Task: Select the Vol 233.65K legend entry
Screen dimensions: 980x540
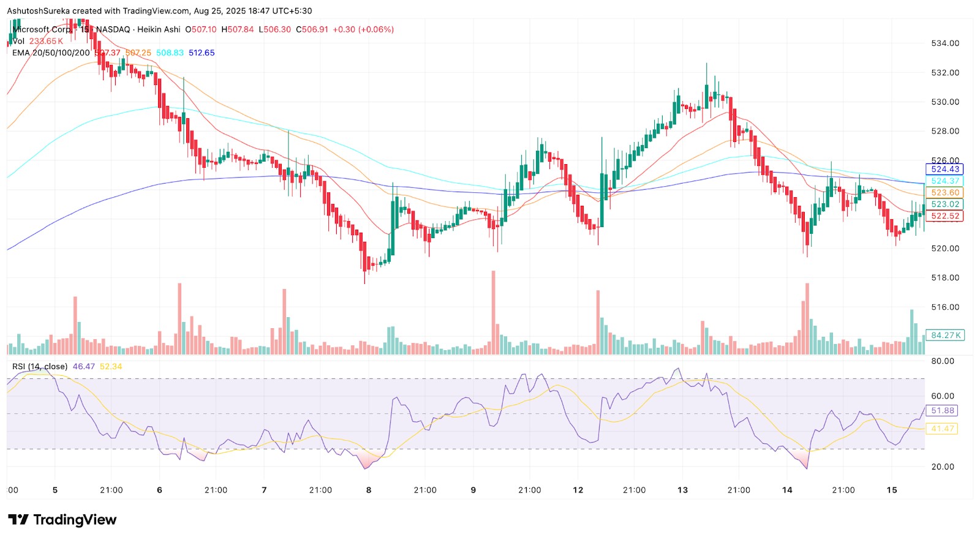Action: [x=37, y=41]
